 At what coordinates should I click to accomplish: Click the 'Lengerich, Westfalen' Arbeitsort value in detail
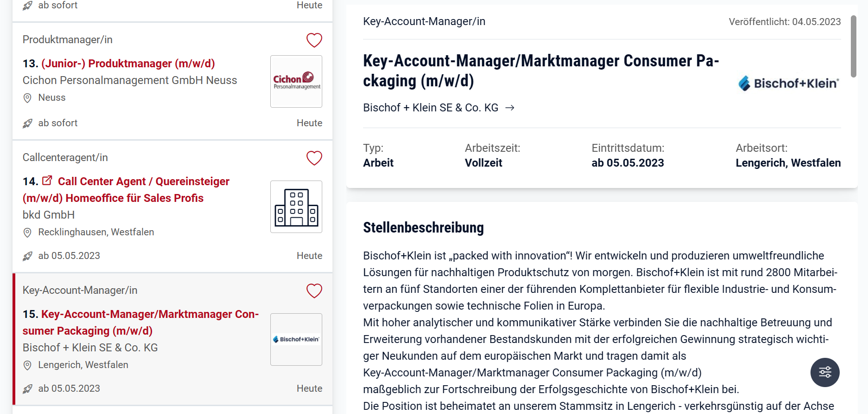[x=788, y=163]
